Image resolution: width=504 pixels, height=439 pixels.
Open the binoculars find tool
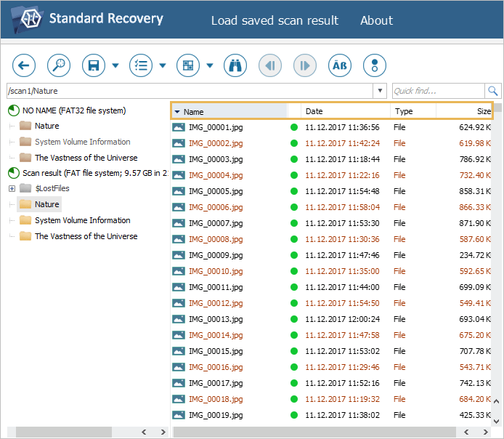[235, 65]
